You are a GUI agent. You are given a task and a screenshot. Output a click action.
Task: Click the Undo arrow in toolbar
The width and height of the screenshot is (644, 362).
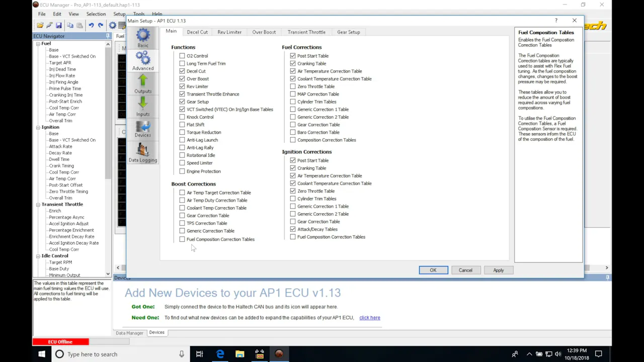pos(91,26)
